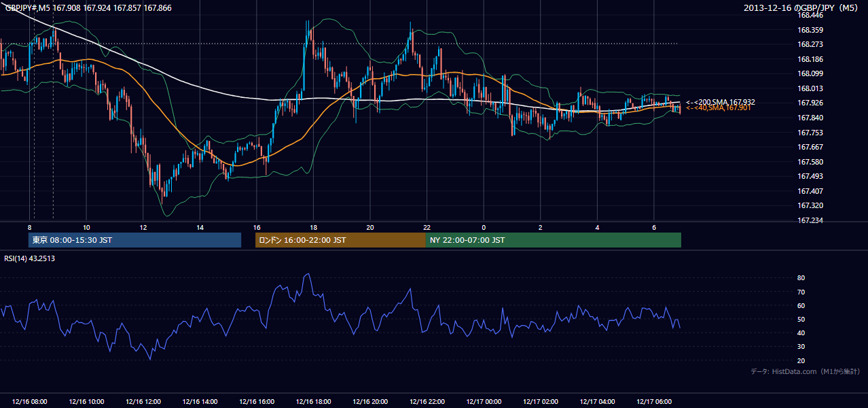The image size is (868, 408).
Task: Click hour label 12 under price chart
Action: [143, 227]
